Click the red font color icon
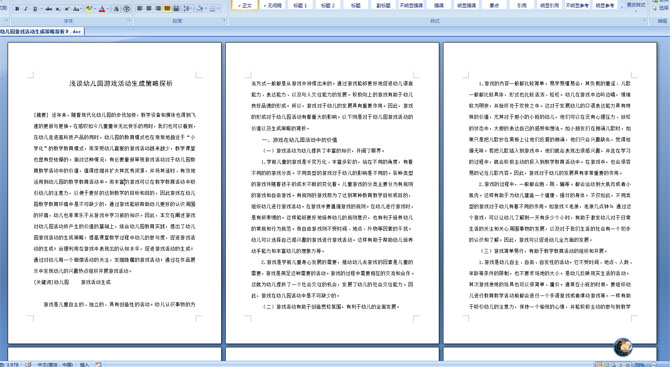 click(102, 9)
